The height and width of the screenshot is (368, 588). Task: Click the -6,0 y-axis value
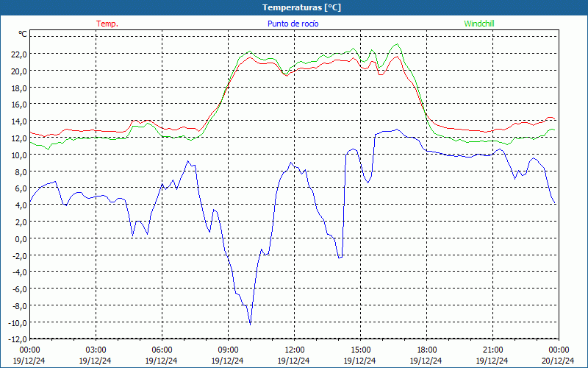20,289
